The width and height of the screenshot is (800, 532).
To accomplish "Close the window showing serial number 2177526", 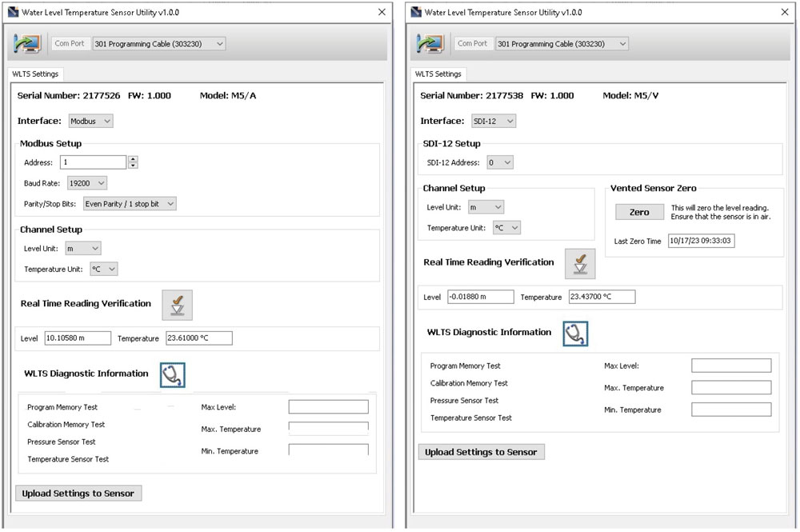I will pos(382,13).
